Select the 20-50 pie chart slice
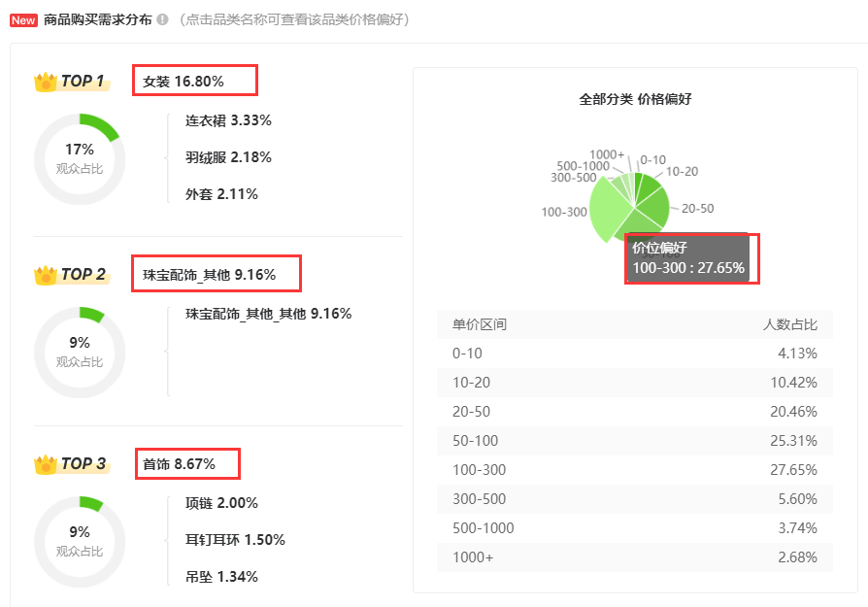The height and width of the screenshot is (607, 868). [x=653, y=207]
